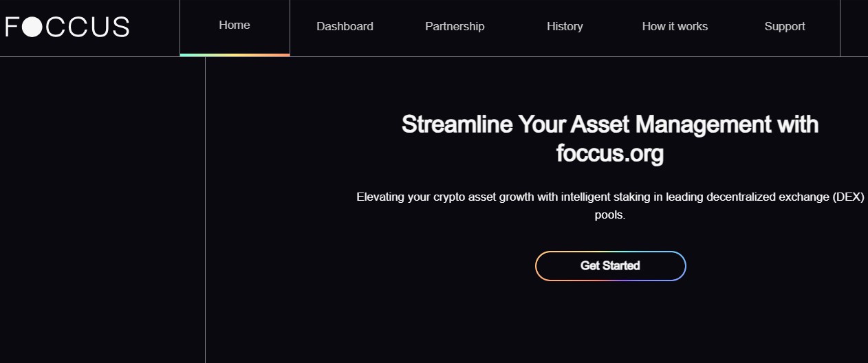868x363 pixels.
Task: View the History tab
Action: (565, 27)
